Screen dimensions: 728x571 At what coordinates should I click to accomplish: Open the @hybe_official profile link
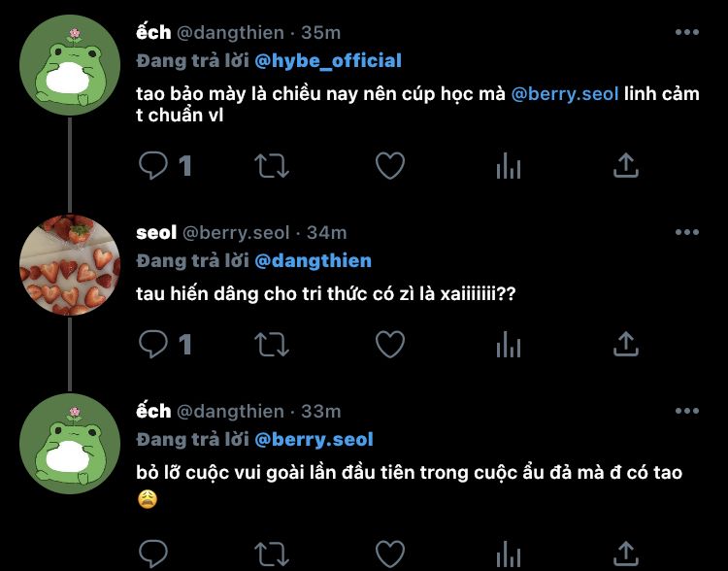click(327, 61)
